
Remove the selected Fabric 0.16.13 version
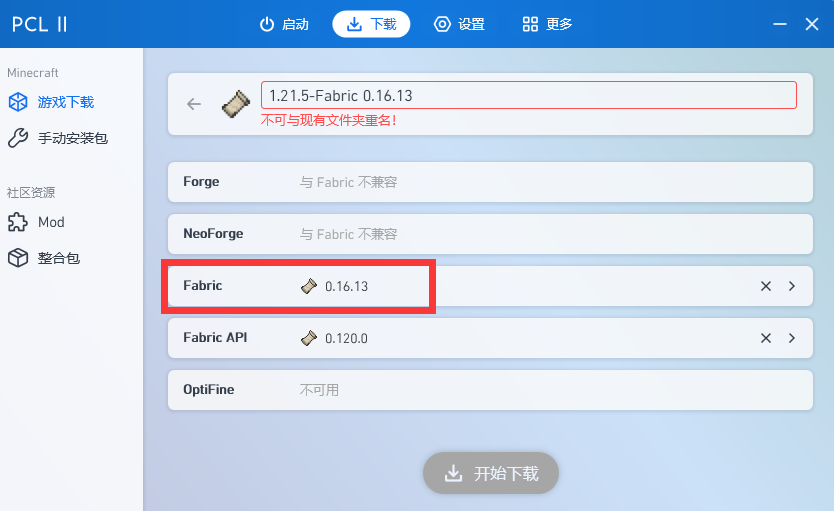pyautogui.click(x=766, y=286)
